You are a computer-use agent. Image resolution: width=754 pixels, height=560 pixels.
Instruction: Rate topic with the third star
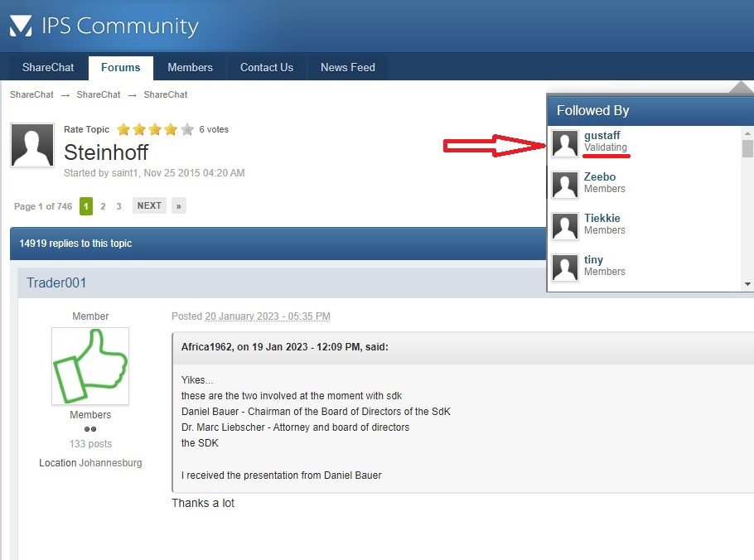point(155,129)
